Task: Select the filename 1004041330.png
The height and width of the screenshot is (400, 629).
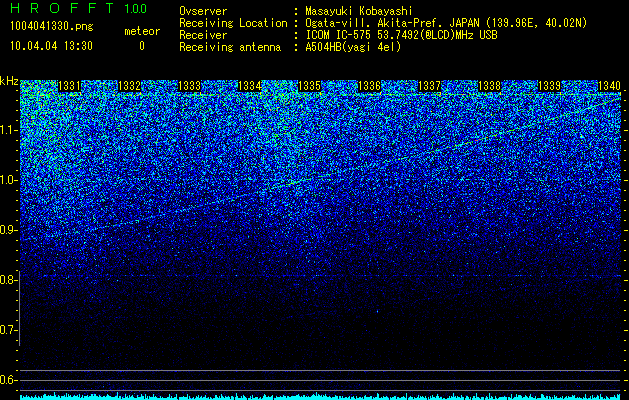Action: pos(52,27)
